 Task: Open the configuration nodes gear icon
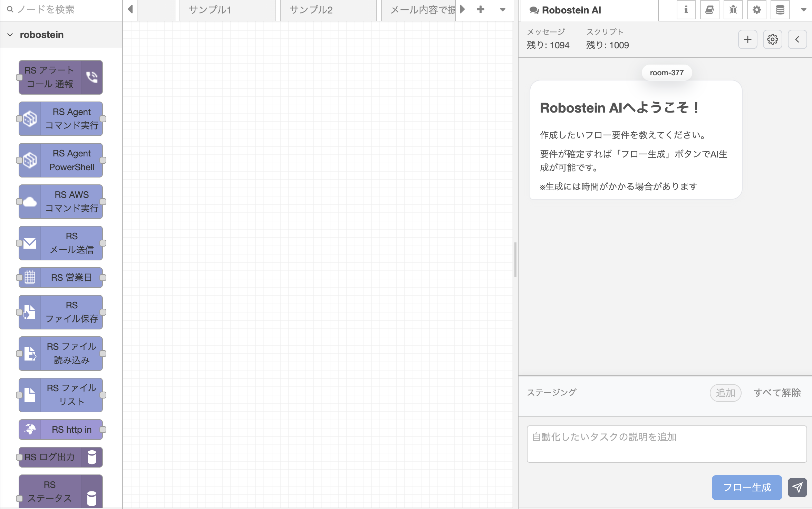(756, 10)
